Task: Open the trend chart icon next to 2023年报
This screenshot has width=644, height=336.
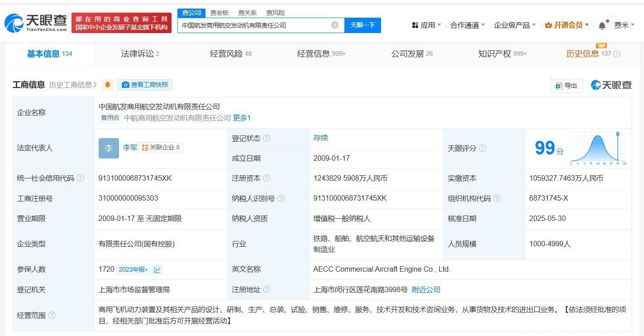Action: click(x=157, y=269)
